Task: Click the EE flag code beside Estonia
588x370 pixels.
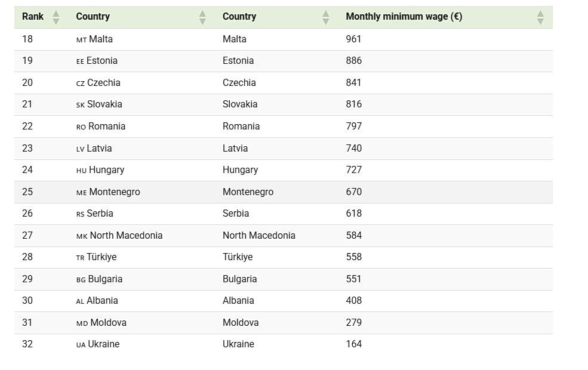Action: click(80, 61)
